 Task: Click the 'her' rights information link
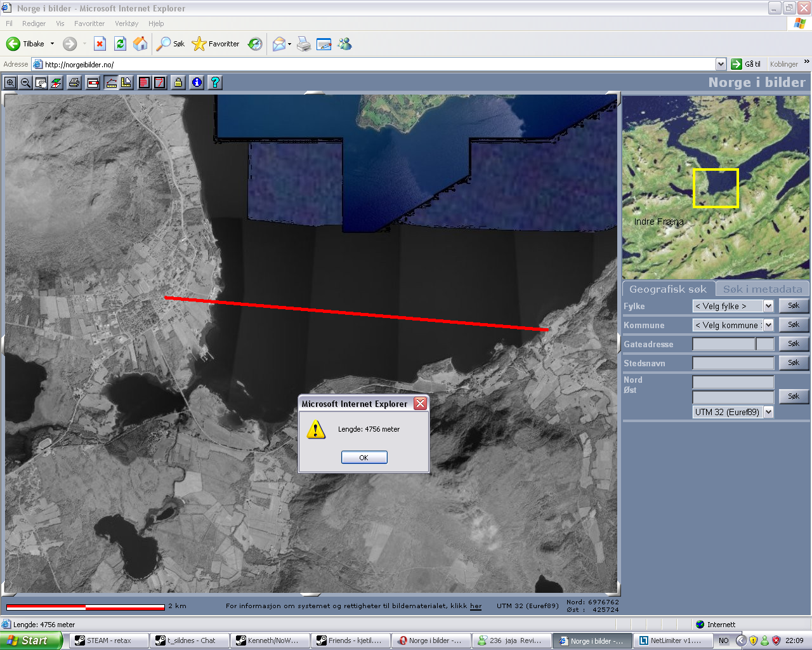[475, 606]
